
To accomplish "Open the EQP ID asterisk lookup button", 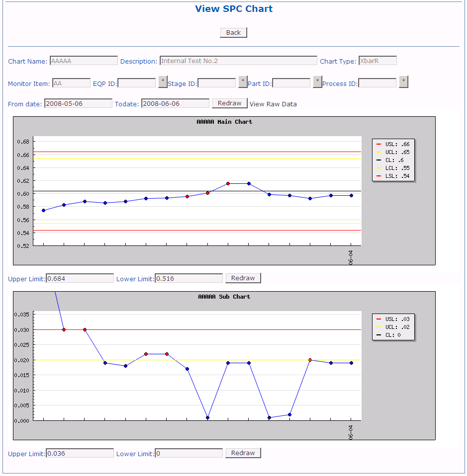I will click(x=163, y=82).
